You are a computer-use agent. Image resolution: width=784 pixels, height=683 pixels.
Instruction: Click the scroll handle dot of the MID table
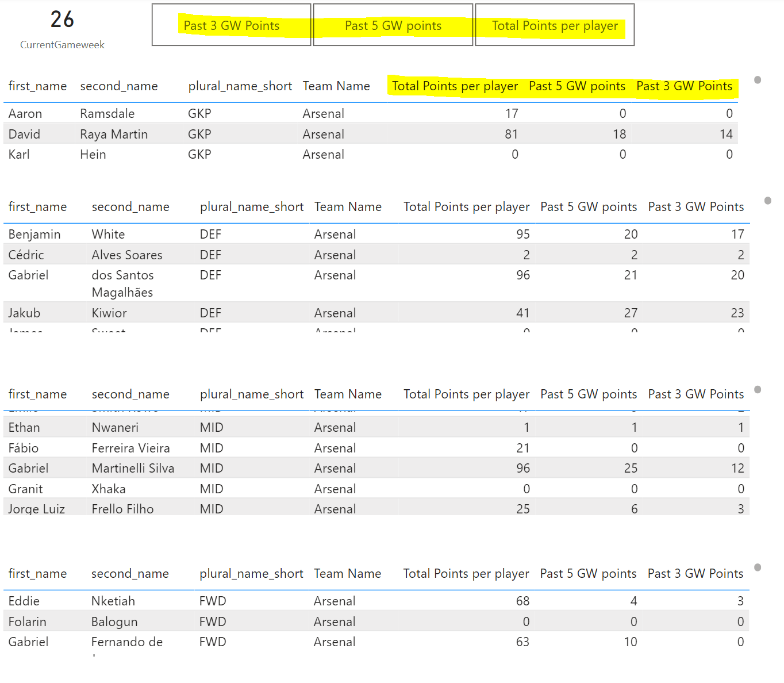tap(758, 389)
